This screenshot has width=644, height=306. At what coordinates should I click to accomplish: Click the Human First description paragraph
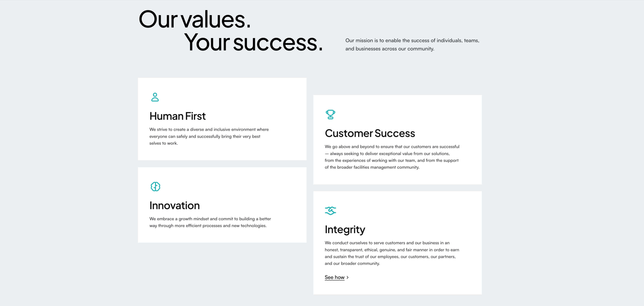pyautogui.click(x=209, y=136)
